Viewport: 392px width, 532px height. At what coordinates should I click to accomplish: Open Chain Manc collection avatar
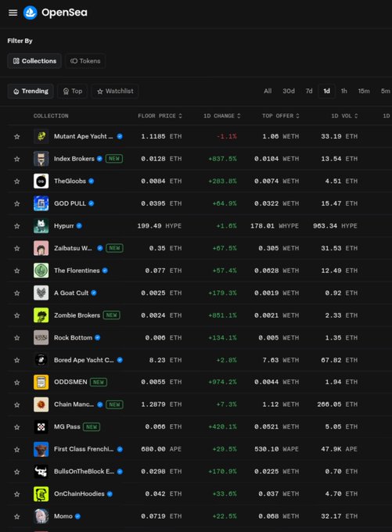[41, 404]
